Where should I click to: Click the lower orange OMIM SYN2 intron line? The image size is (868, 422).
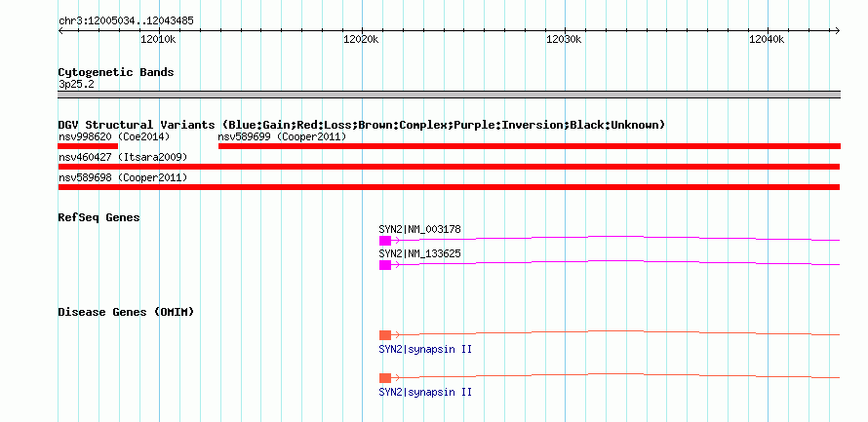pyautogui.click(x=615, y=375)
